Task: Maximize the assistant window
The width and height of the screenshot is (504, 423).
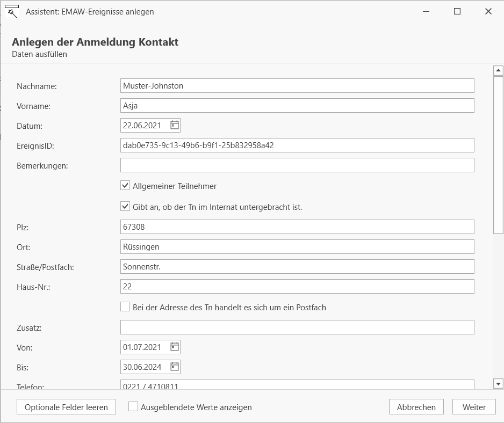Action: point(457,12)
